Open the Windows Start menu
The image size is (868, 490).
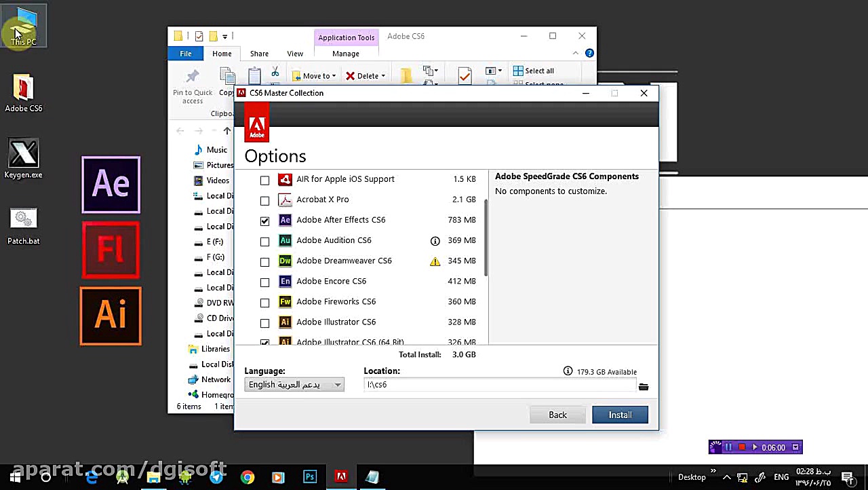pos(15,477)
